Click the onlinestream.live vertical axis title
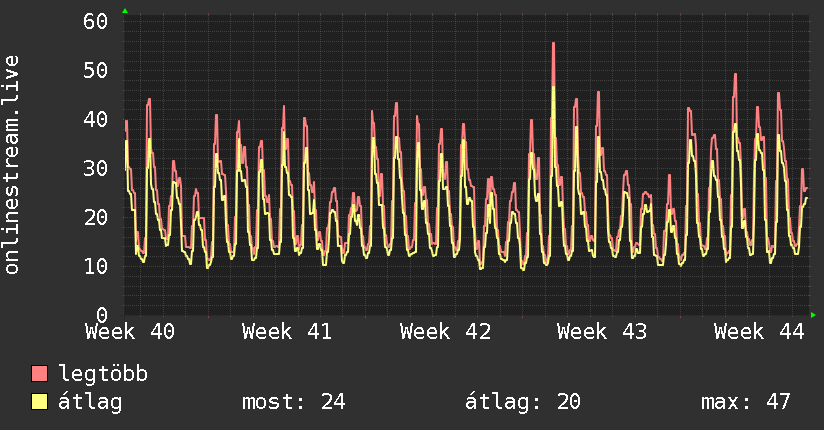Image resolution: width=824 pixels, height=430 pixels. (x=11, y=165)
